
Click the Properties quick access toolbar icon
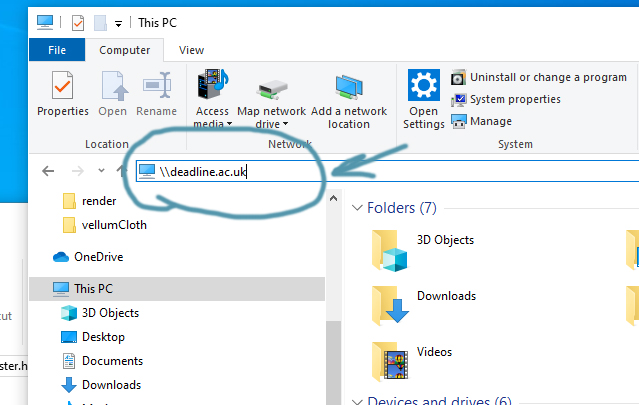pos(78,23)
